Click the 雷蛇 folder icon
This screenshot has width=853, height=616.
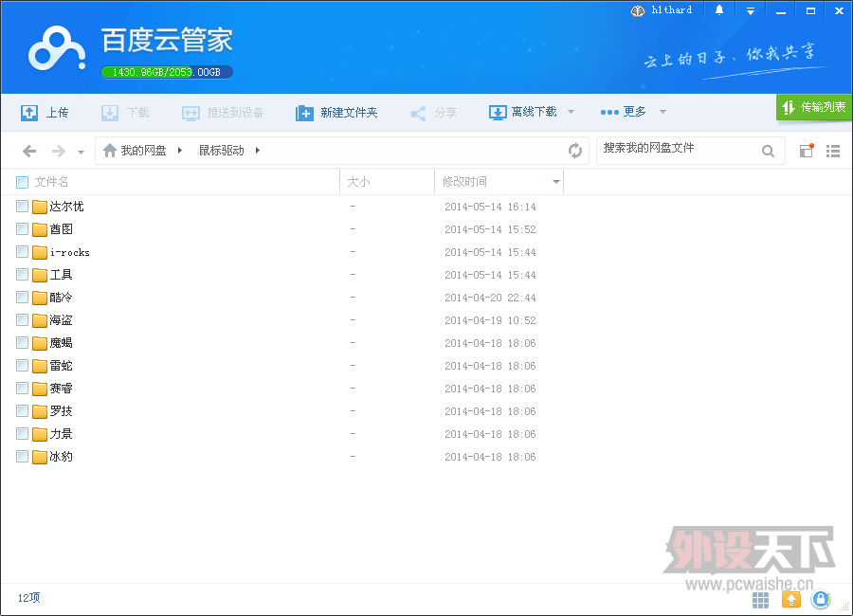pyautogui.click(x=40, y=366)
